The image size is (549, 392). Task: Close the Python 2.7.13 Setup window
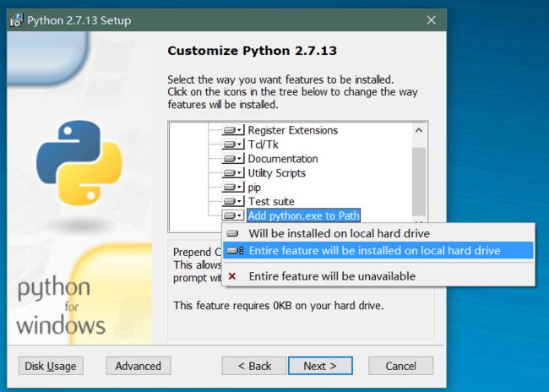point(431,20)
